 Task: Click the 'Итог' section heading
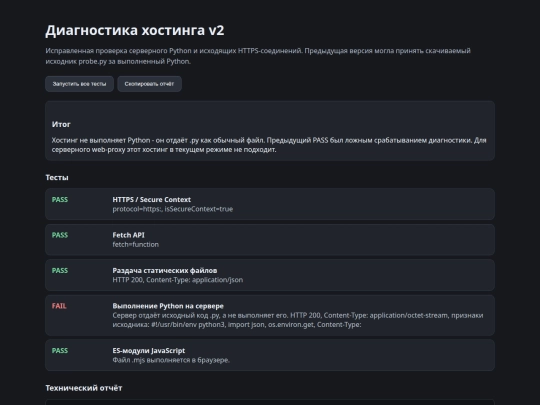click(x=61, y=124)
